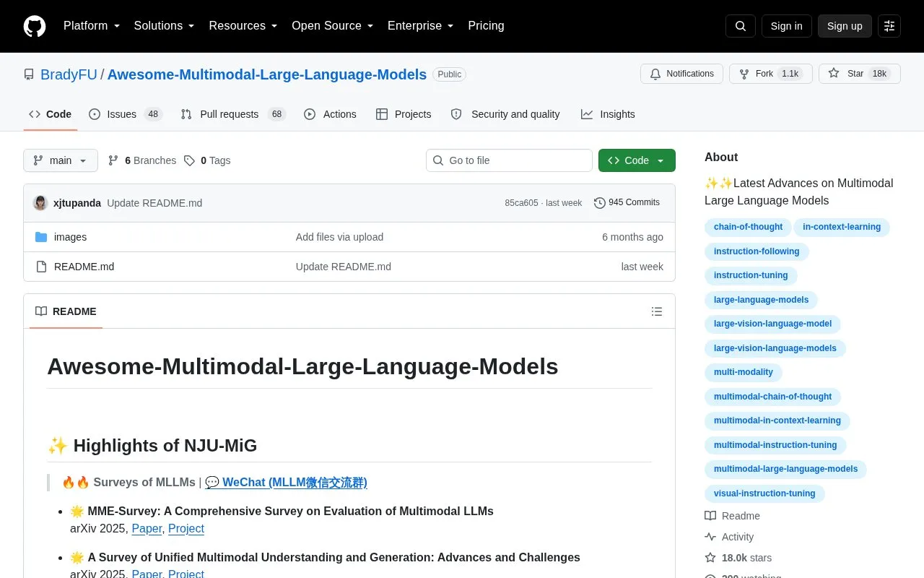Click the repository icon beside BradyFU
This screenshot has height=578, width=924.
(x=29, y=74)
